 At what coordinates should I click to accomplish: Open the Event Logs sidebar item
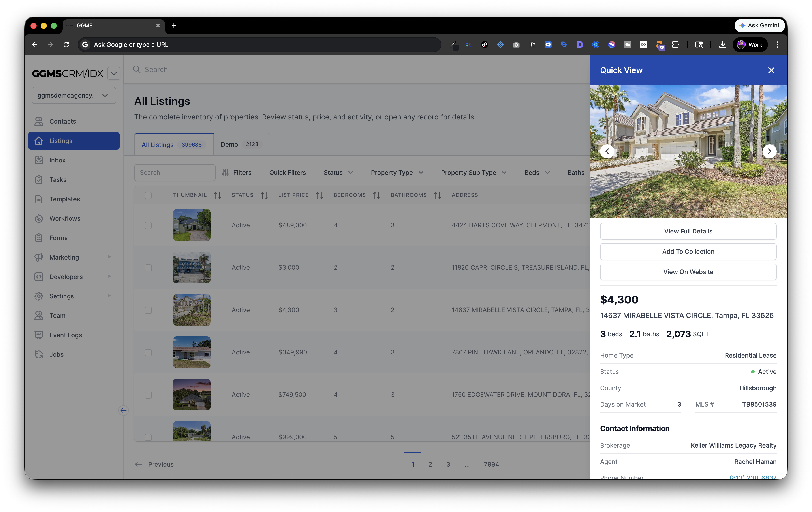click(x=65, y=335)
